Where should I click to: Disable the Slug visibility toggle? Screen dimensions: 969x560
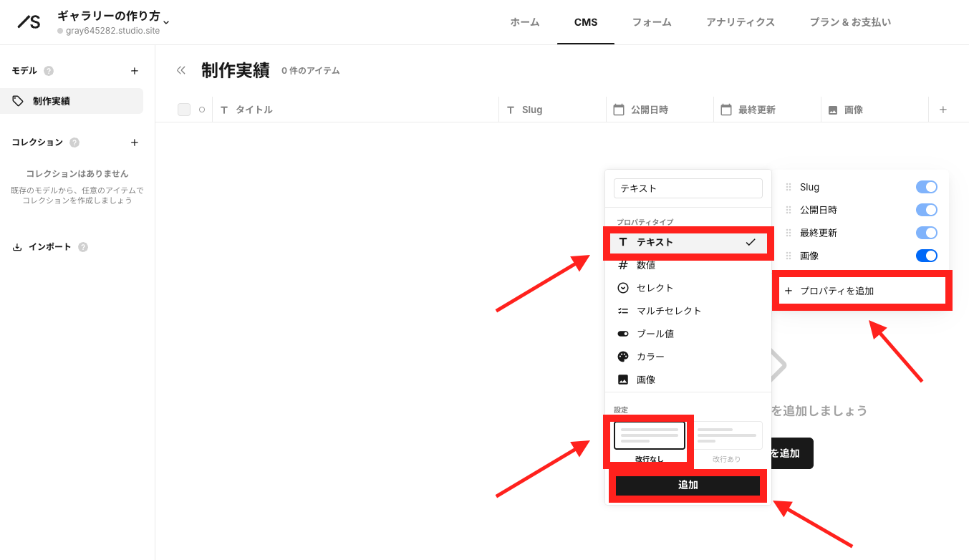926,187
